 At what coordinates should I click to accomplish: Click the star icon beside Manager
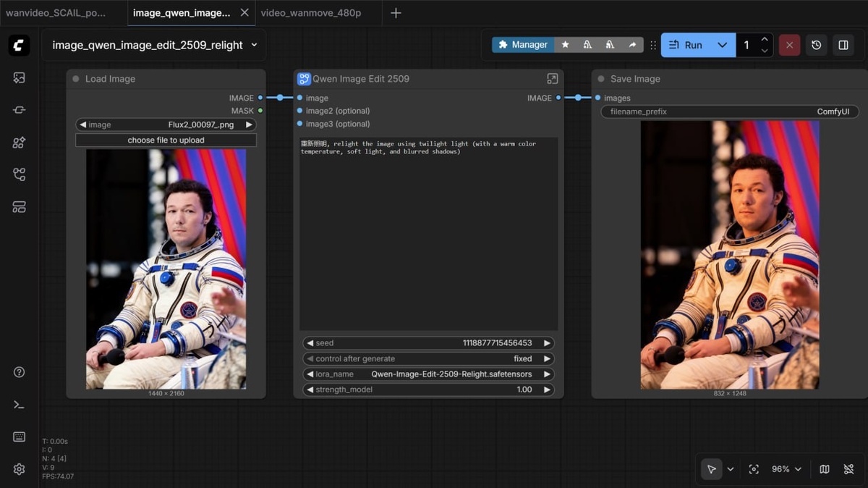pyautogui.click(x=566, y=45)
